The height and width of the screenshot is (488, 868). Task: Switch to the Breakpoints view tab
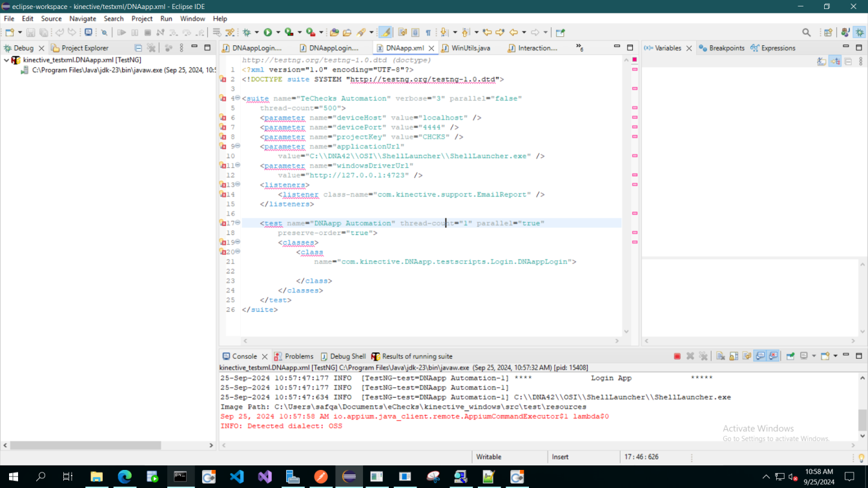[726, 48]
